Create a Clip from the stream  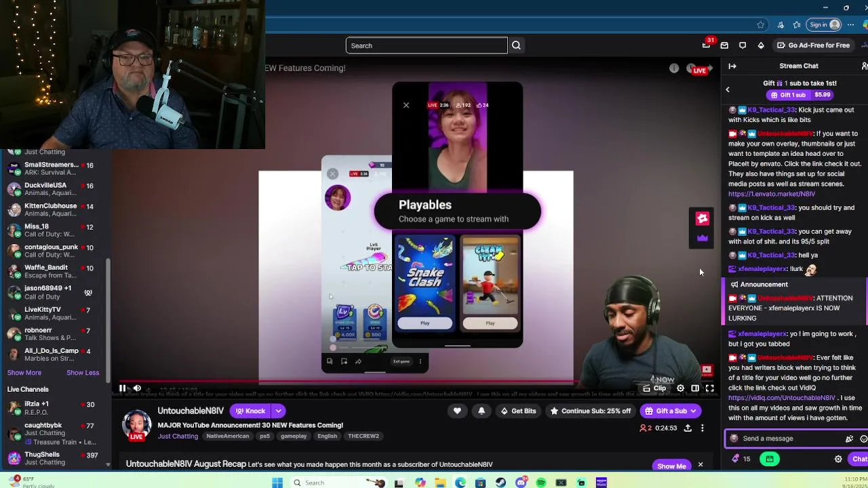click(x=655, y=388)
